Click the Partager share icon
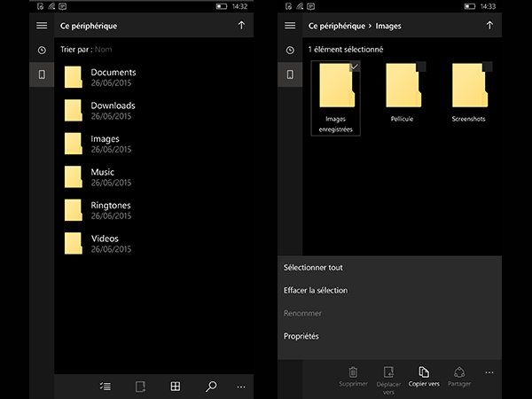Screen dimensions: 532x399 pyautogui.click(x=459, y=372)
